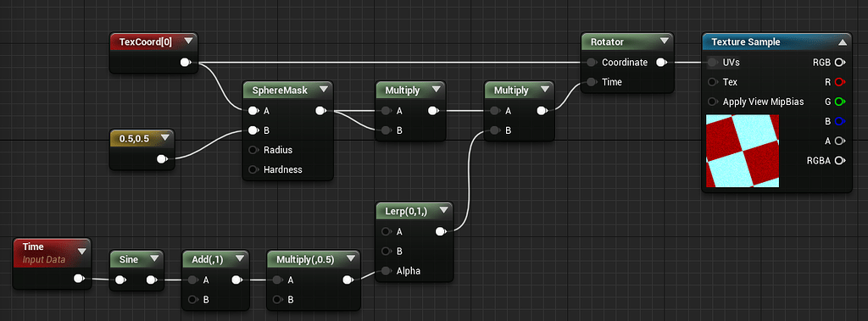
Task: Select the Add(,1) node title
Action: tap(207, 258)
